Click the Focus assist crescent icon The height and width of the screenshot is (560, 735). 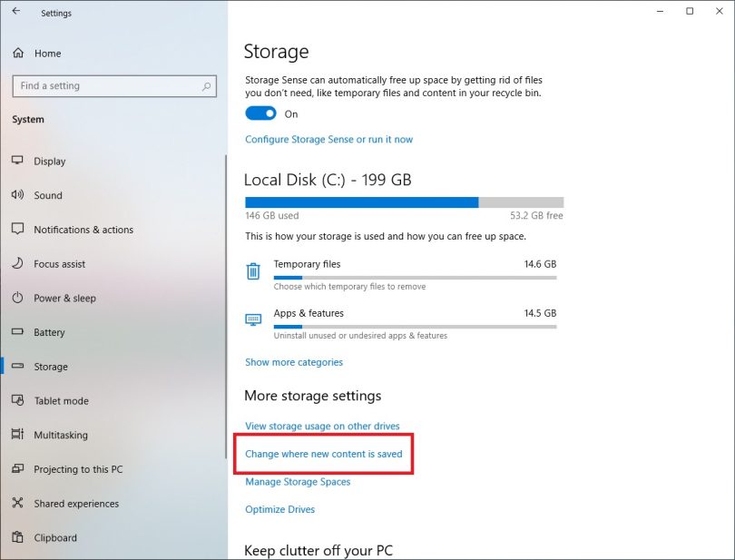(19, 263)
